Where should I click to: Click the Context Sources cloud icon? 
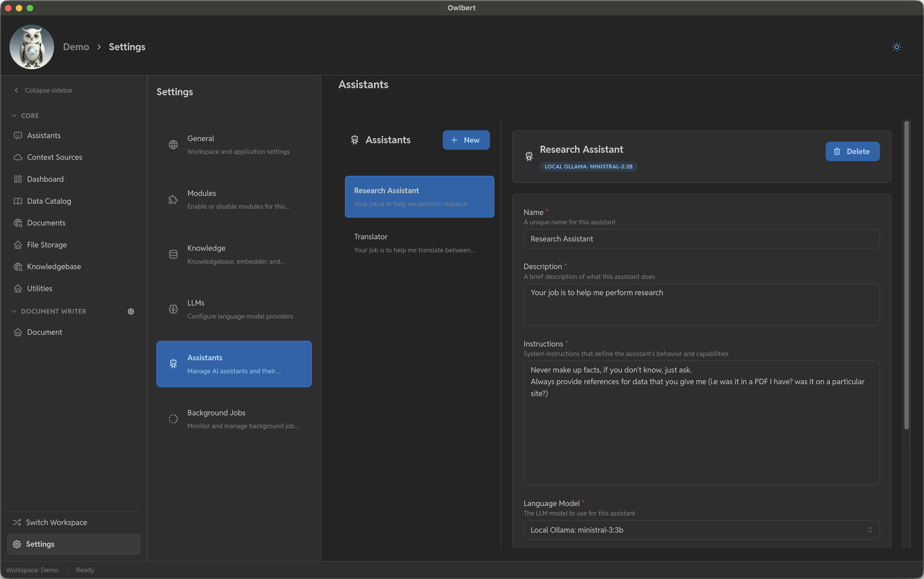[18, 157]
